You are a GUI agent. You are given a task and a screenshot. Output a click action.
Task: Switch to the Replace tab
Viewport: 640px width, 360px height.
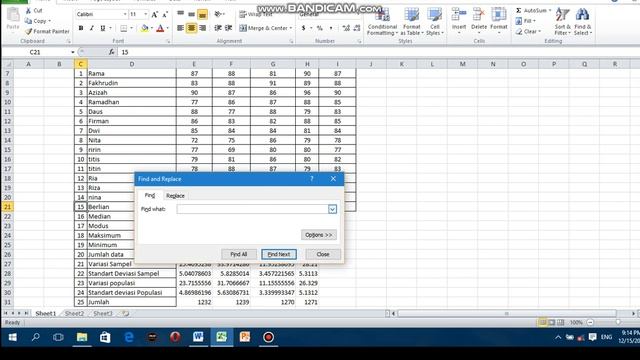coord(175,196)
